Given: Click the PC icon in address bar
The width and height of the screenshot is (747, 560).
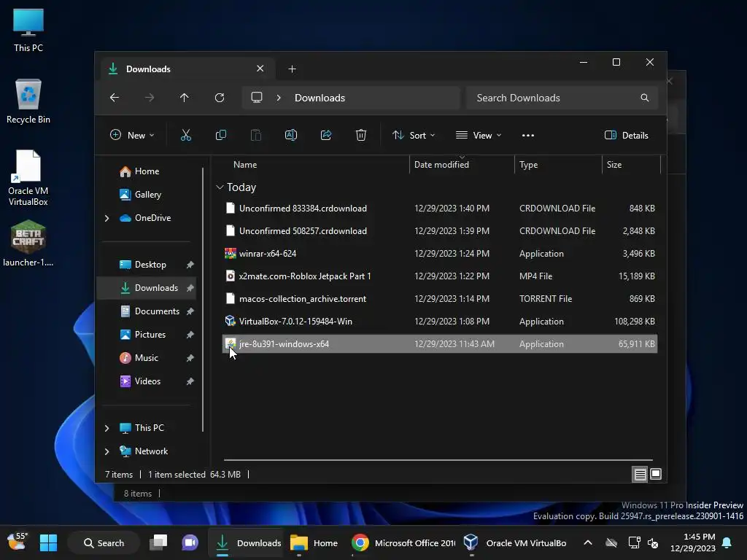Looking at the screenshot, I should pyautogui.click(x=257, y=98).
